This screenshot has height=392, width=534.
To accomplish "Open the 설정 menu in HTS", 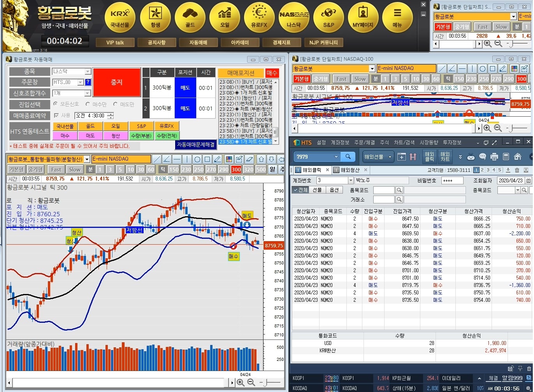I will (x=321, y=143).
